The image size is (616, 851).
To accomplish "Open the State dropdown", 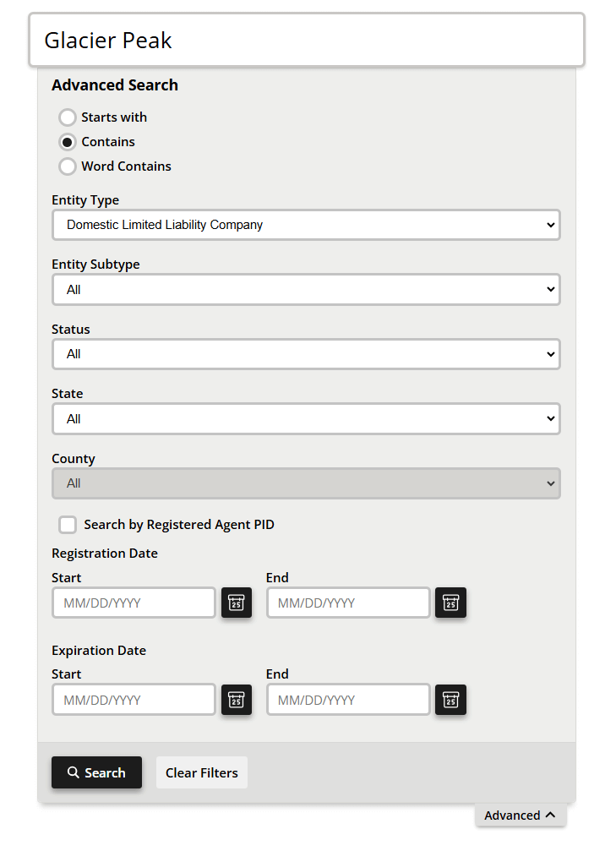I will [x=306, y=419].
